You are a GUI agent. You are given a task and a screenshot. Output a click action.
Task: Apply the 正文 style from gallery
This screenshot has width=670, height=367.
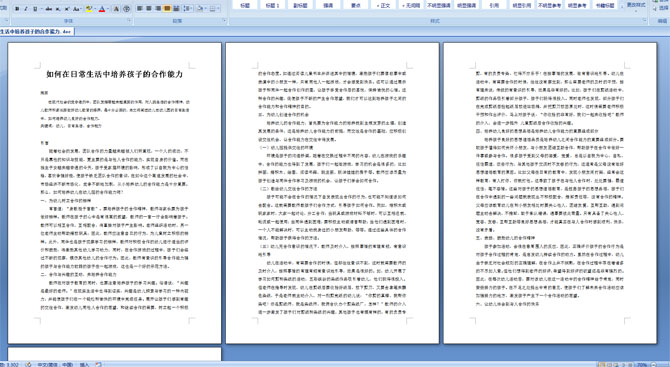(383, 5)
